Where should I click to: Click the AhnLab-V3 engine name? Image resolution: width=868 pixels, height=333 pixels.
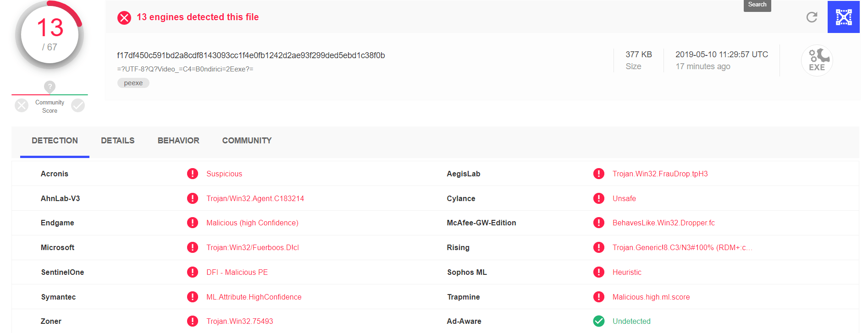(x=60, y=198)
